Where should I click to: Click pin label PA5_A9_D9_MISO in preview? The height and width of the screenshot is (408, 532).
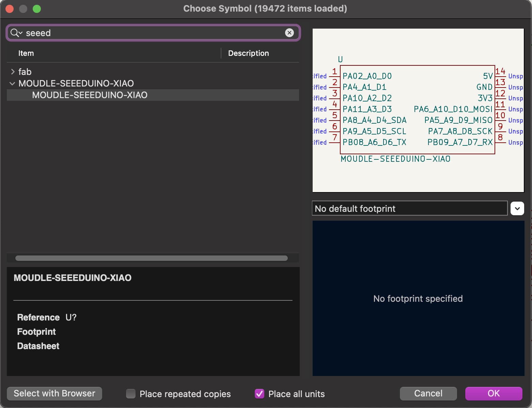click(x=458, y=120)
